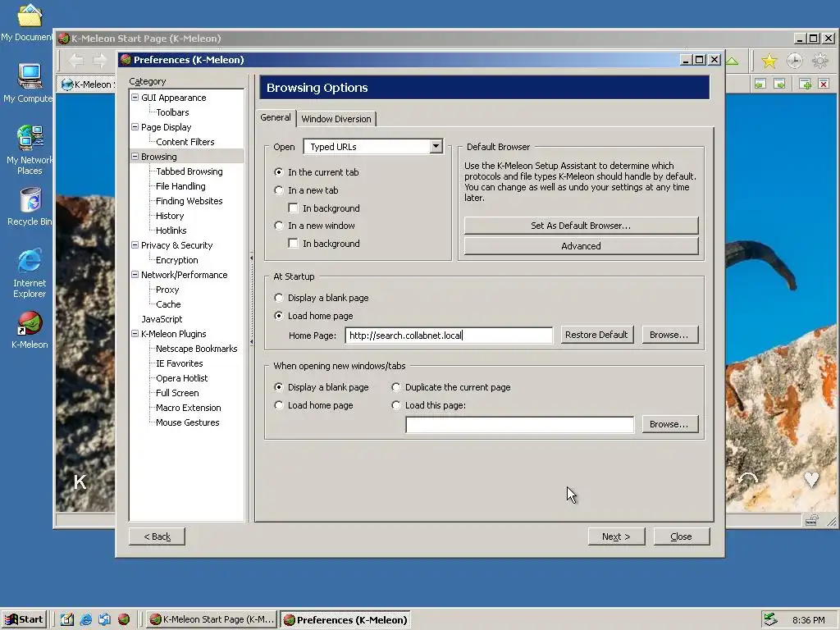Launch Internet Explorer desktop shortcut
Screen dimensions: 840x630
30,272
